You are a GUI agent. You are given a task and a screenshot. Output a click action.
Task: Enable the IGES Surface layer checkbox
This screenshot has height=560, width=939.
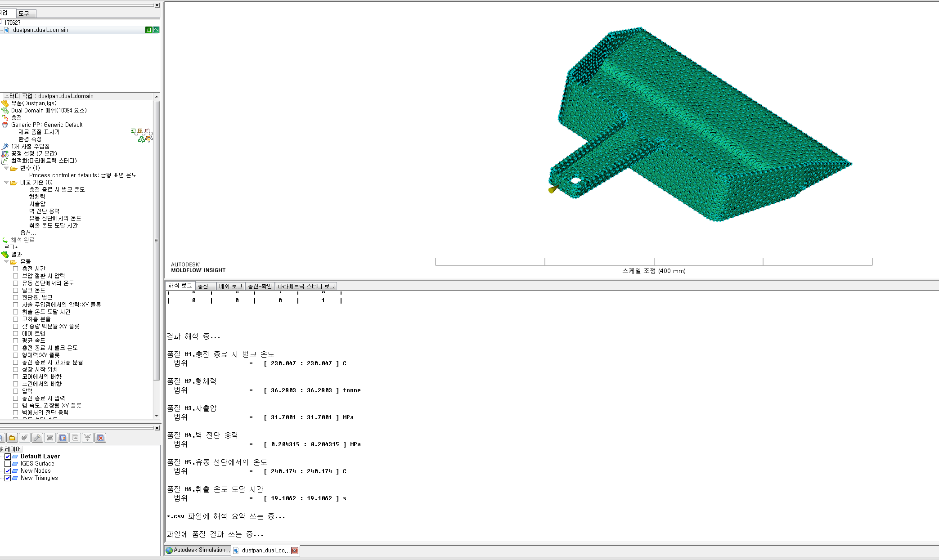click(x=8, y=464)
